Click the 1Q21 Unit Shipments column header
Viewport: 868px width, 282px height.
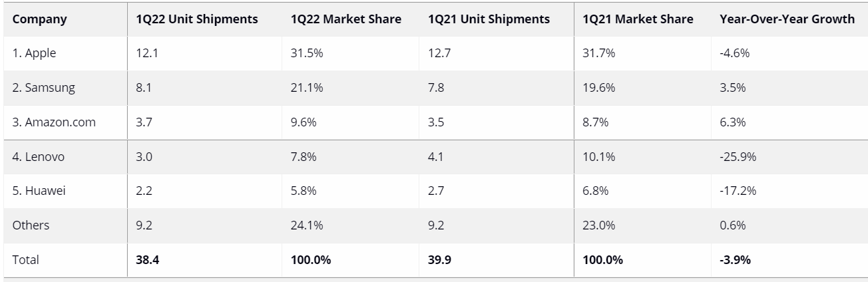(x=489, y=19)
